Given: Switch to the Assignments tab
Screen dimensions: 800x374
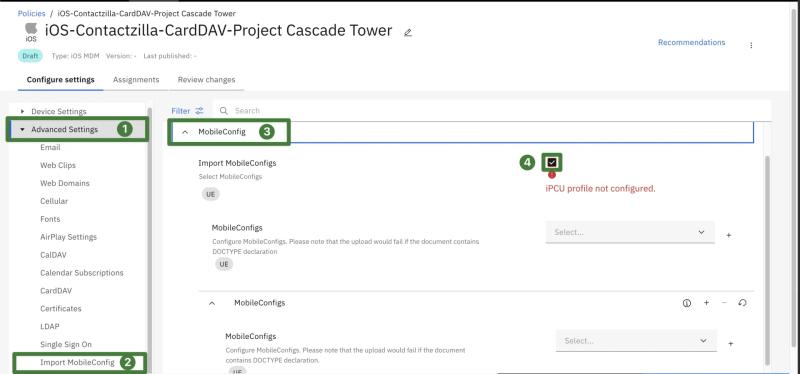Looking at the screenshot, I should (x=136, y=80).
